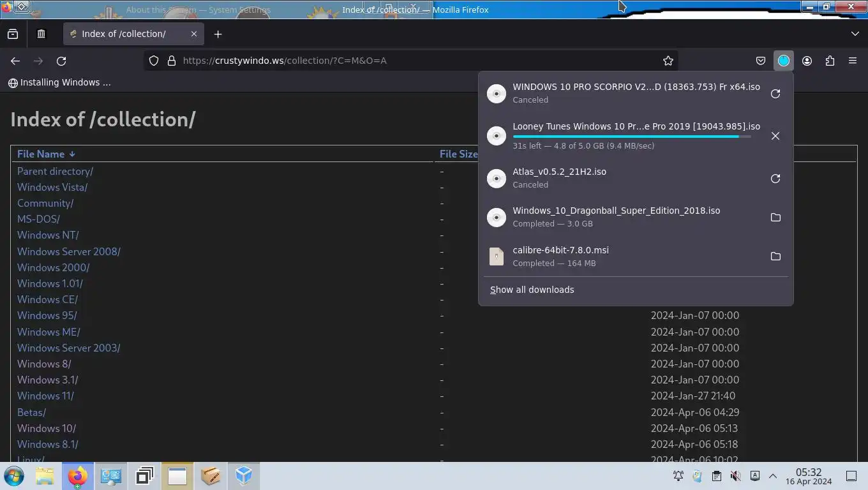Image resolution: width=868 pixels, height=490 pixels.
Task: Go back one page
Action: coord(15,61)
